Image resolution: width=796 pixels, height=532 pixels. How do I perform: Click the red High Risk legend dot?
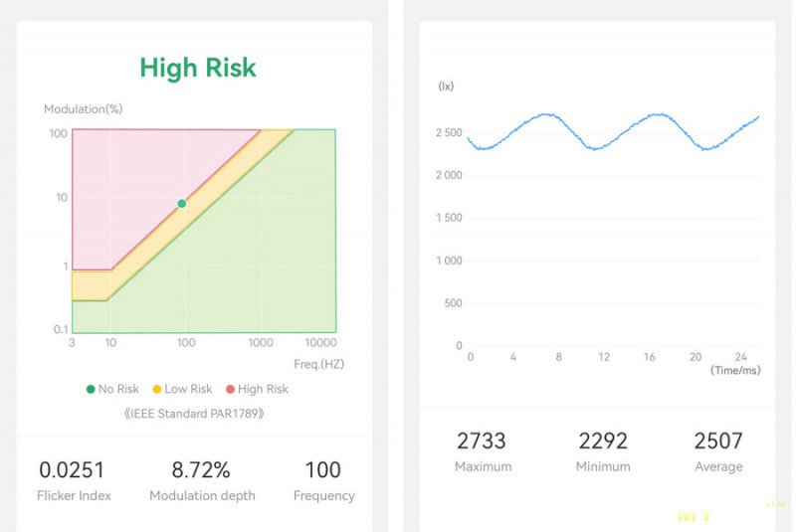click(x=231, y=389)
